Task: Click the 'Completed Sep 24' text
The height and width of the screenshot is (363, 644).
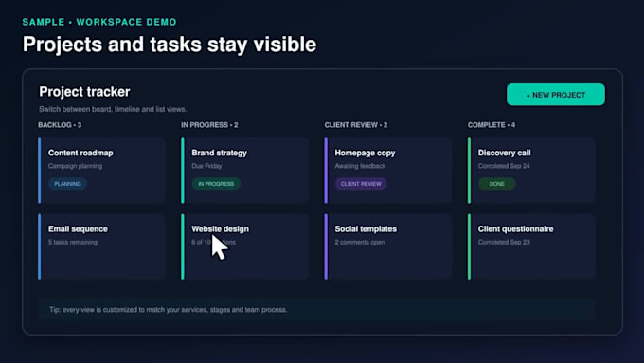Action: (504, 166)
